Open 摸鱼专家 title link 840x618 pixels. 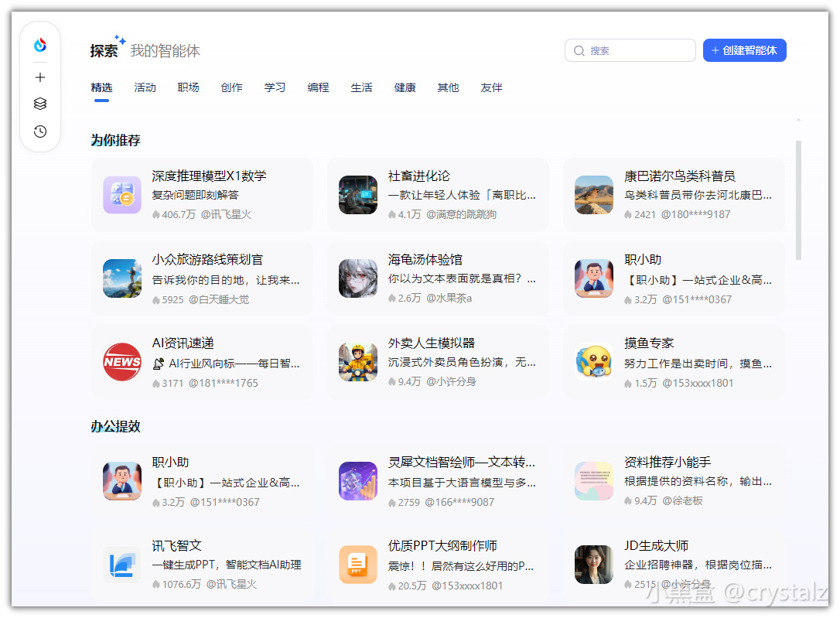(649, 343)
